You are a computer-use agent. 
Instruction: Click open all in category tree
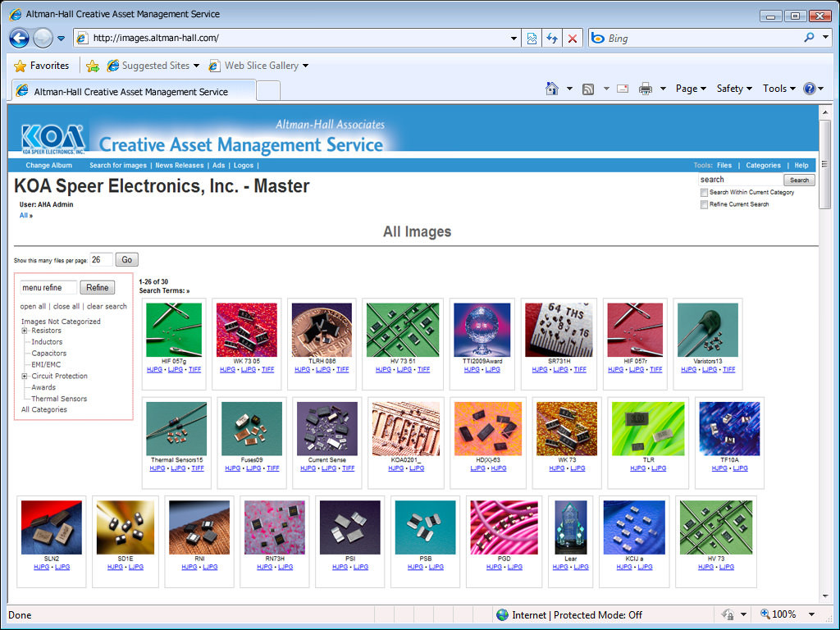click(33, 307)
